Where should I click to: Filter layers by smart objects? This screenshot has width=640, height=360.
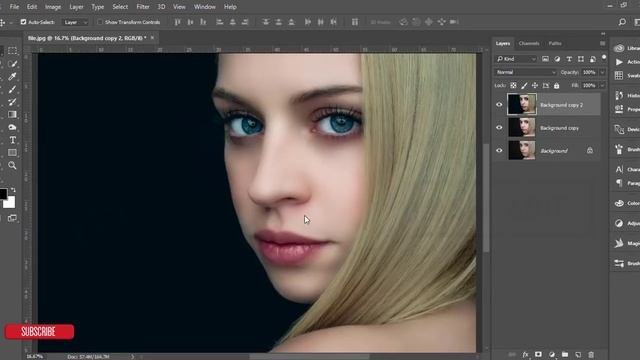click(x=593, y=59)
